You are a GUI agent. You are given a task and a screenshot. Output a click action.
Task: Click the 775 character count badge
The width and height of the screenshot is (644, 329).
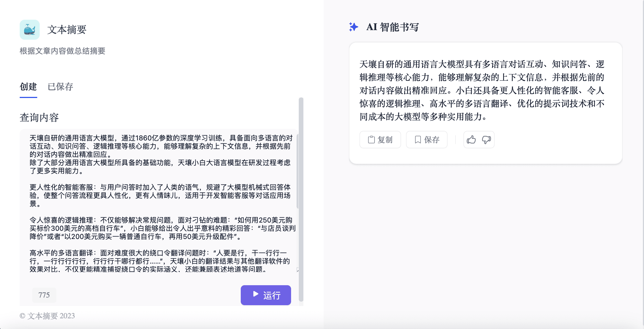click(44, 295)
